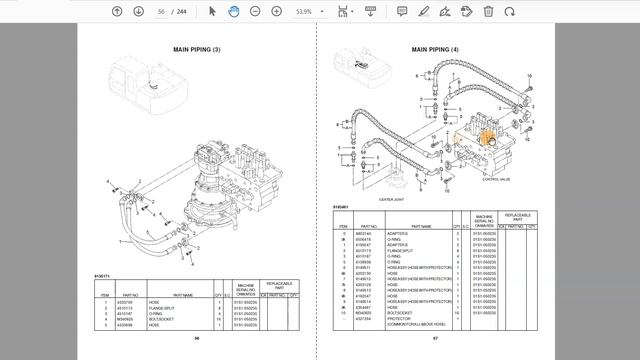This screenshot has width=640, height=360.
Task: Click O-RING row in Main Piping (3) table
Action: (x=197, y=314)
